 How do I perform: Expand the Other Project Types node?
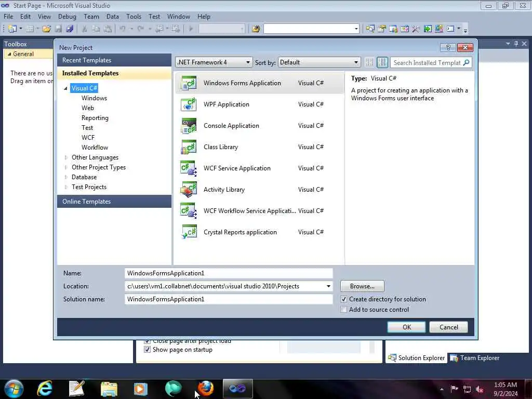point(66,167)
